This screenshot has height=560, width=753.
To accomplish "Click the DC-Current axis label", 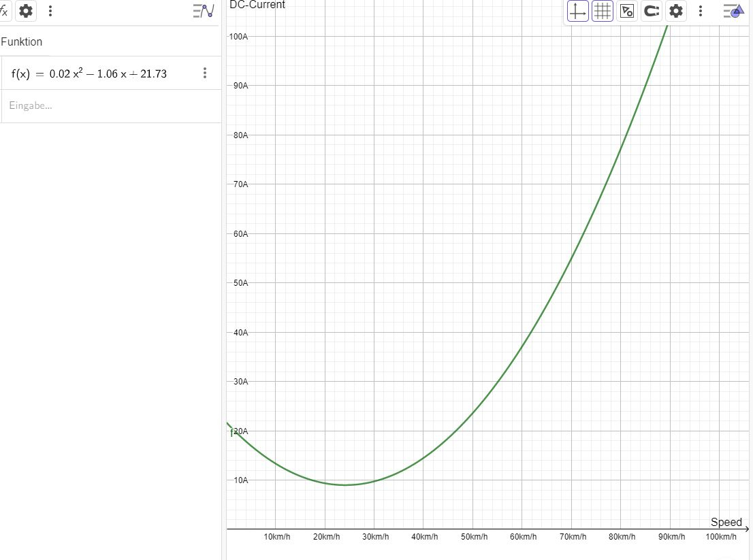I will [x=257, y=5].
